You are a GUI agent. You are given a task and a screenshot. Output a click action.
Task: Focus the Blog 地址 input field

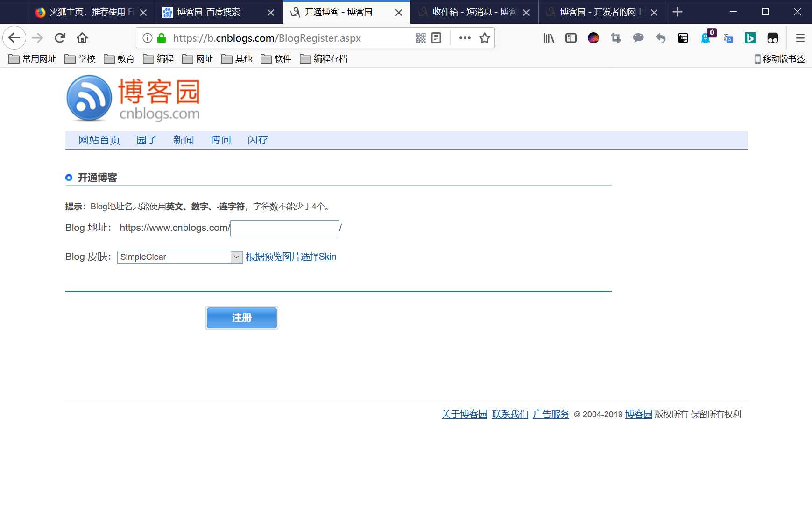[x=284, y=228]
